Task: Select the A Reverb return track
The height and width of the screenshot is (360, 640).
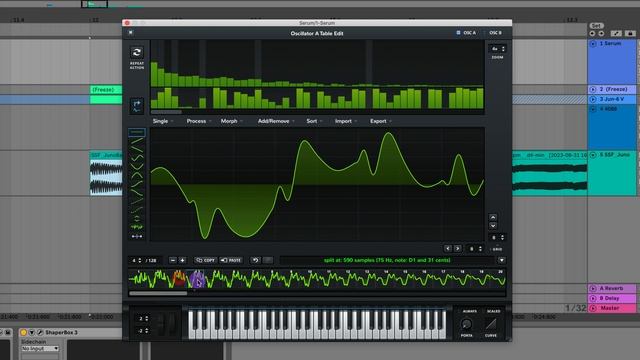Action: pyautogui.click(x=611, y=288)
